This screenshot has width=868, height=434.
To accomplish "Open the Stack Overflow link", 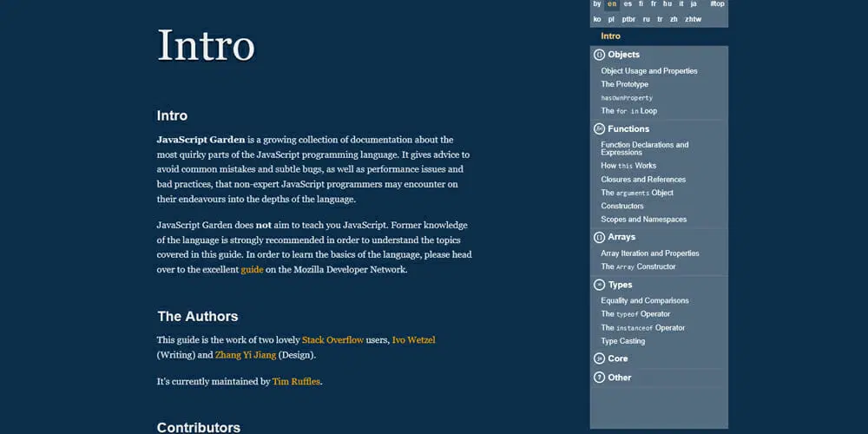I will click(x=332, y=339).
